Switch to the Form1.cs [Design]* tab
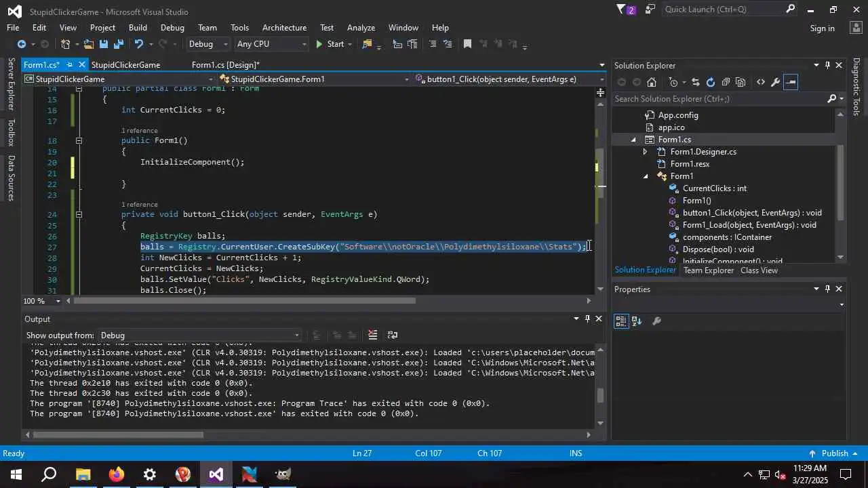 [x=225, y=65]
